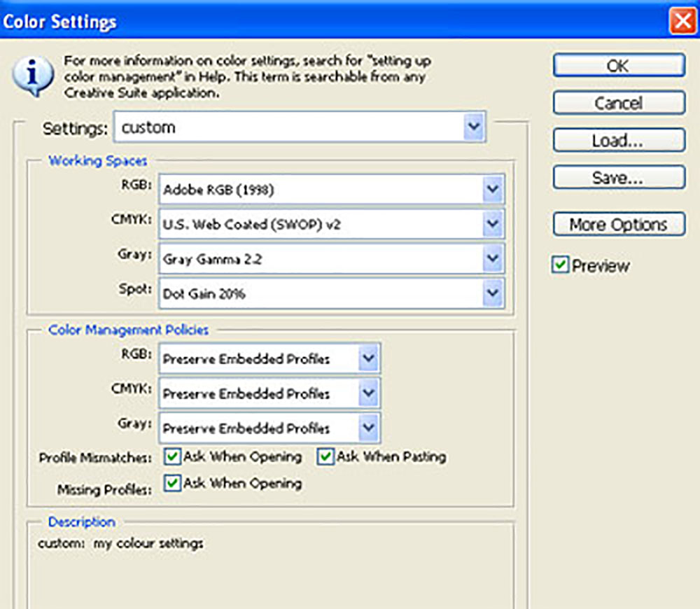Show More Options in the dialog
700x609 pixels.
pyautogui.click(x=619, y=224)
